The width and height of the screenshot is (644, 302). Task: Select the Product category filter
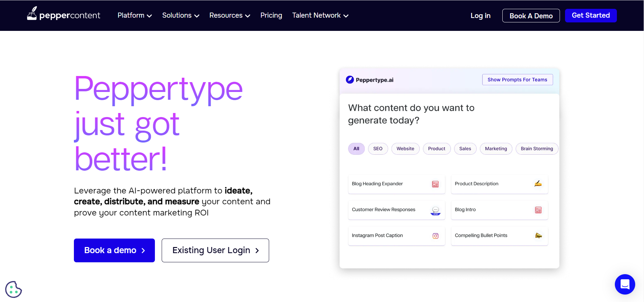point(437,149)
